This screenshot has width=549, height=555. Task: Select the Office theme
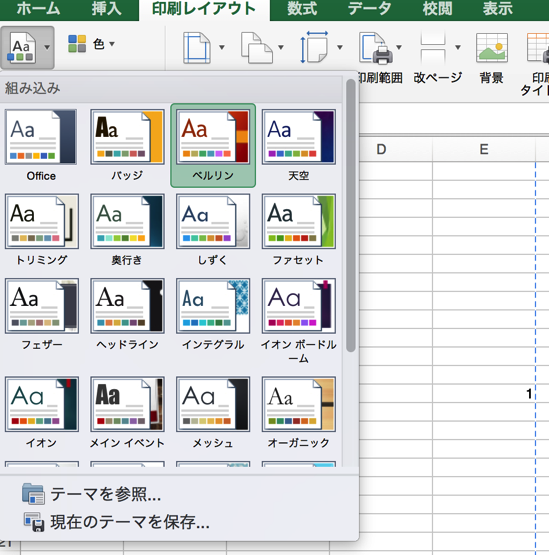click(x=41, y=146)
